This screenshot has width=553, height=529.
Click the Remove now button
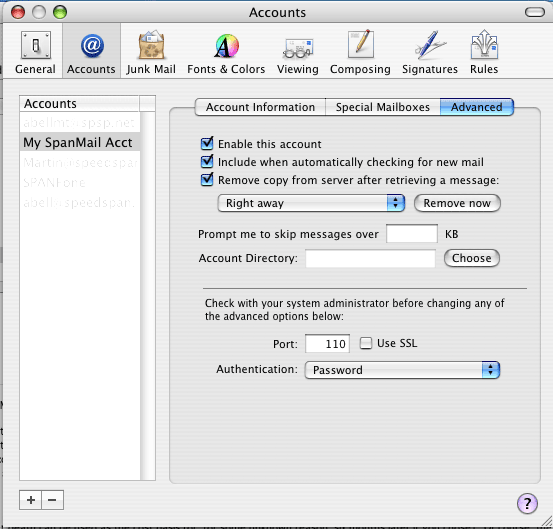(457, 203)
